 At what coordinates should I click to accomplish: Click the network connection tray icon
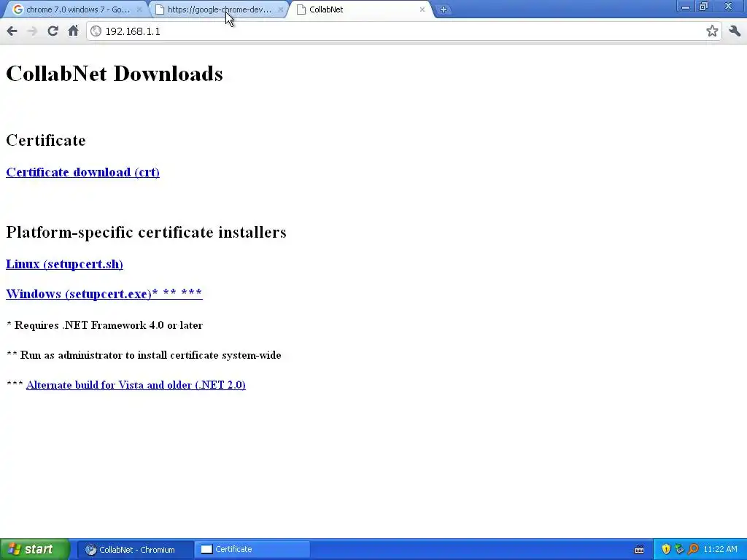click(679, 550)
